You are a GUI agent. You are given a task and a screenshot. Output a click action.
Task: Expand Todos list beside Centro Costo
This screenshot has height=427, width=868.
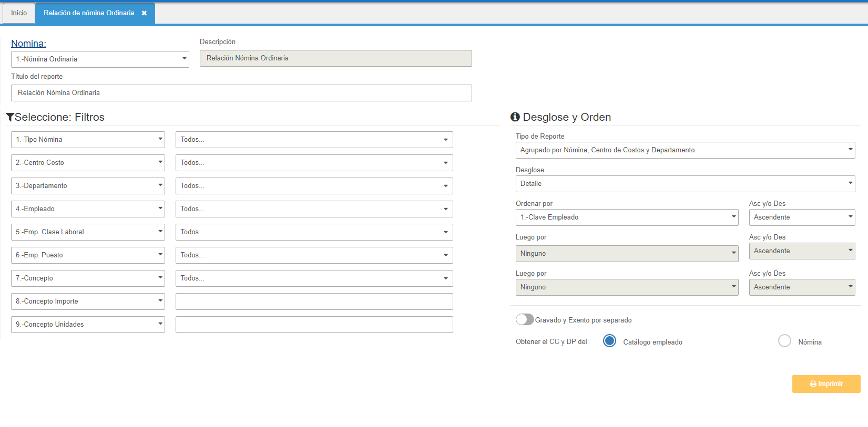coord(314,163)
